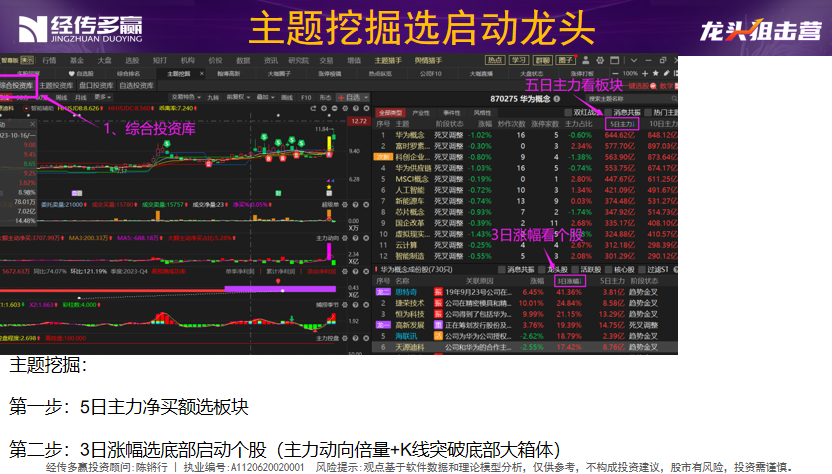Click the pencil edit icon in toolbar
The image size is (832, 474).
(666, 73)
